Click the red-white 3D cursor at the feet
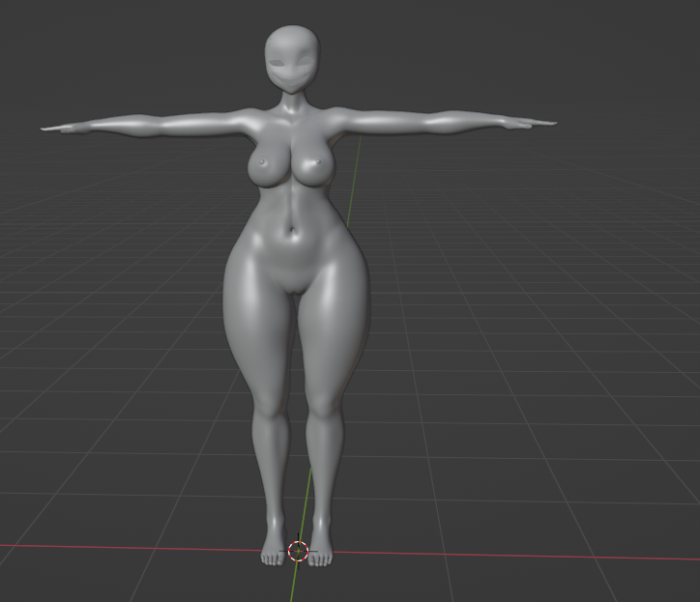The height and width of the screenshot is (602, 700). tap(298, 551)
